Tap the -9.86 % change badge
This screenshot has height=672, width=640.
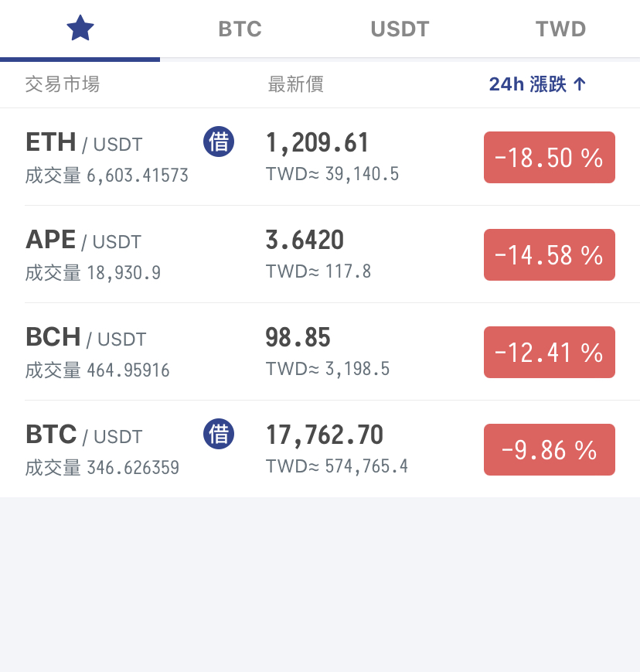click(x=550, y=449)
